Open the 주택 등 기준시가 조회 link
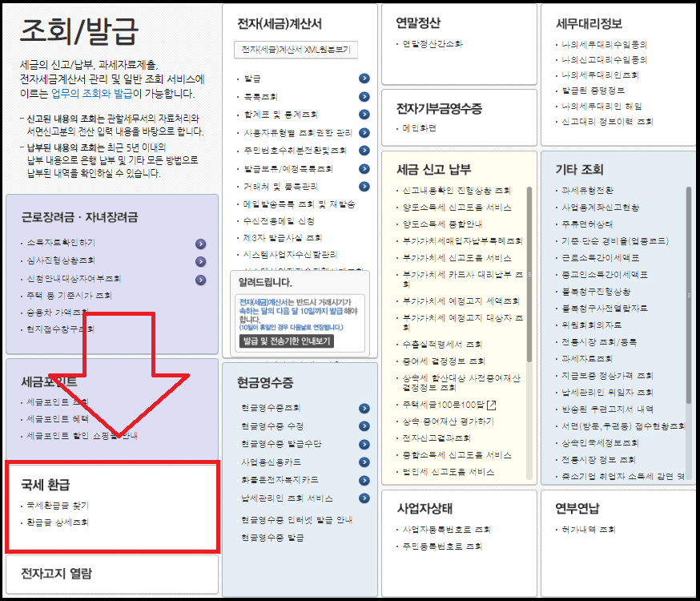The height and width of the screenshot is (601, 700). click(x=69, y=296)
